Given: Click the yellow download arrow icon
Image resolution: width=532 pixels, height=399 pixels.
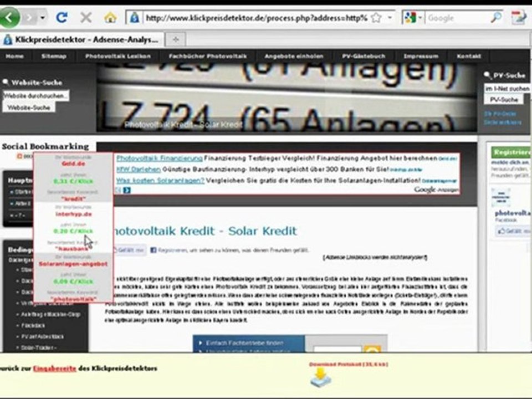Looking at the screenshot, I should [321, 378].
